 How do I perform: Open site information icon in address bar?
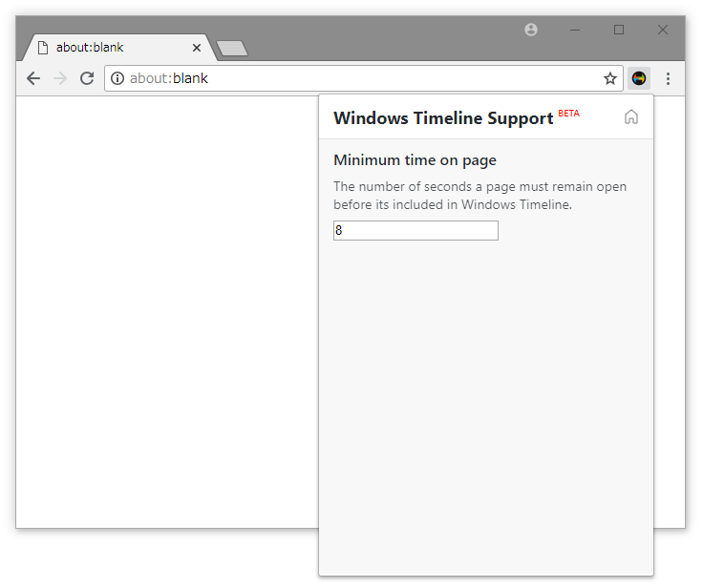(x=117, y=78)
